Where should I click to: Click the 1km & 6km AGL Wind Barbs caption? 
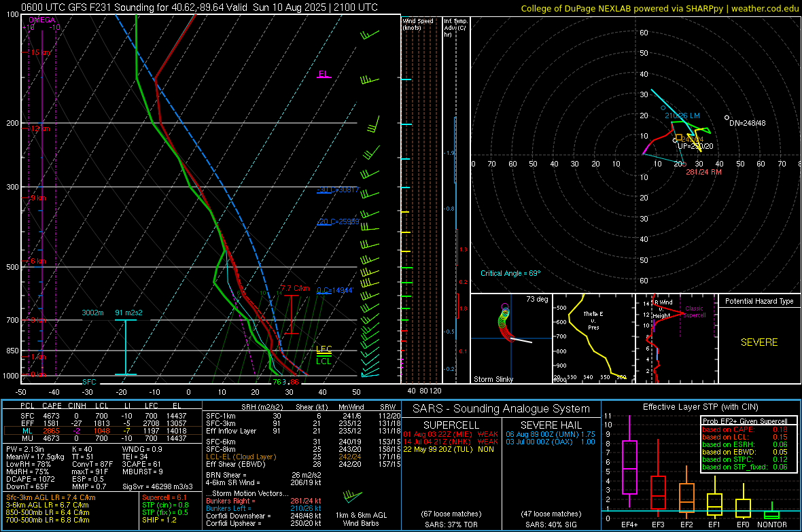coord(361,519)
